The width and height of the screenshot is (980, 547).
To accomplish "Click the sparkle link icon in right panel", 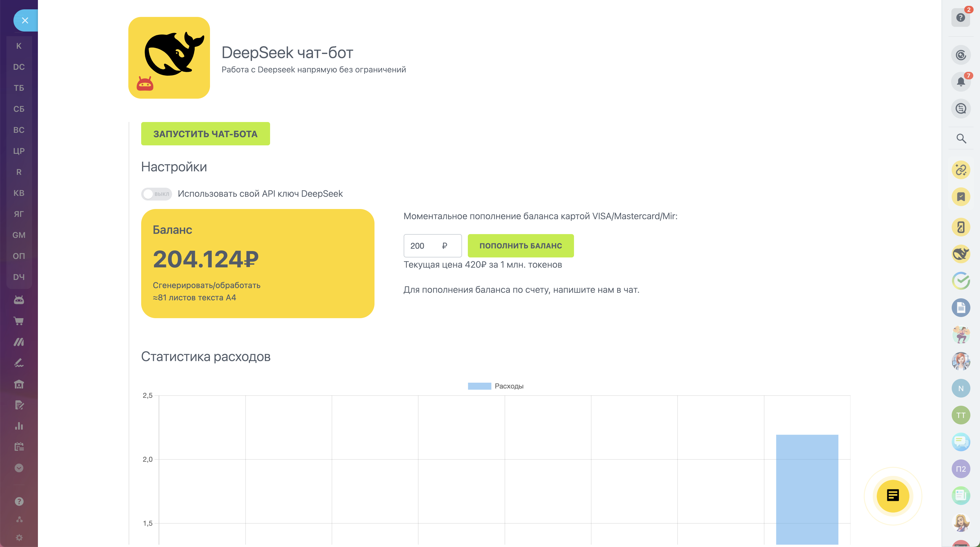I will (960, 170).
